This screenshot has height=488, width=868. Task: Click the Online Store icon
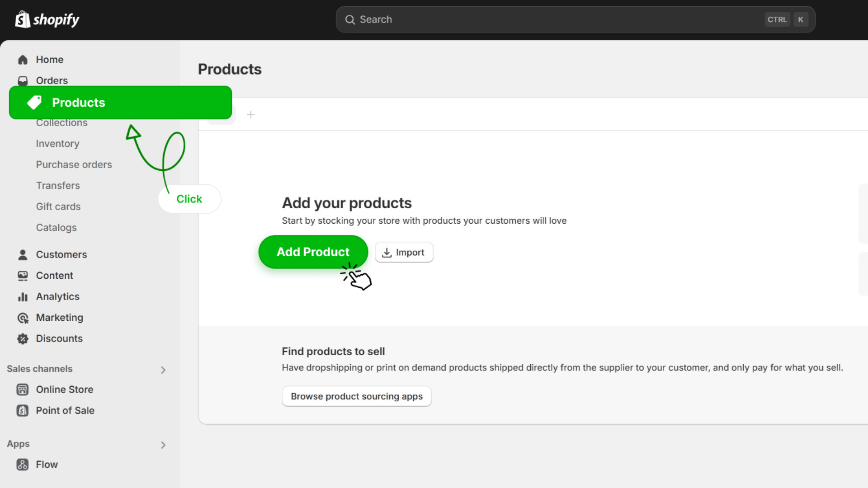(x=23, y=389)
